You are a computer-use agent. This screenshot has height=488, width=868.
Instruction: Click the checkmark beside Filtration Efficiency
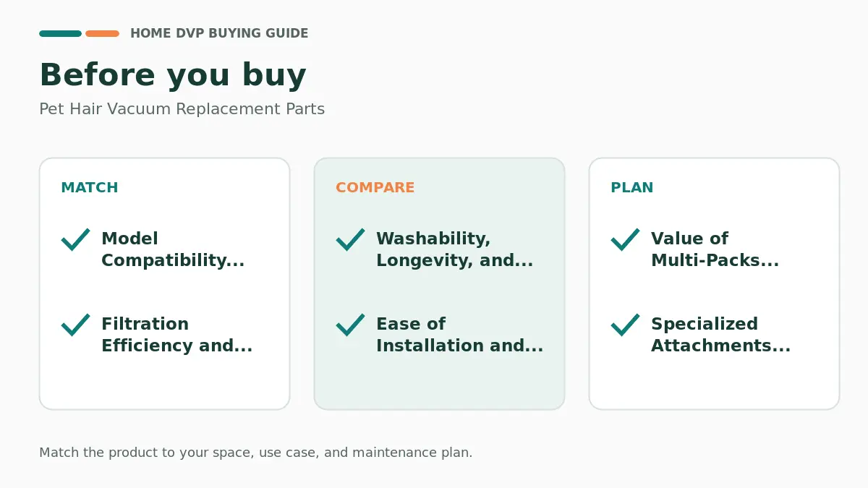coord(76,325)
